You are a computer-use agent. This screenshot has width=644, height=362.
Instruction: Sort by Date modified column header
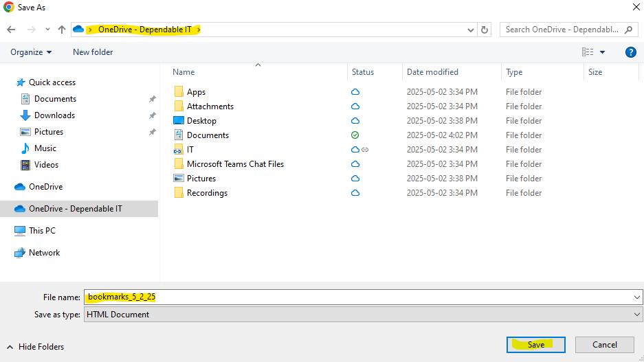432,72
